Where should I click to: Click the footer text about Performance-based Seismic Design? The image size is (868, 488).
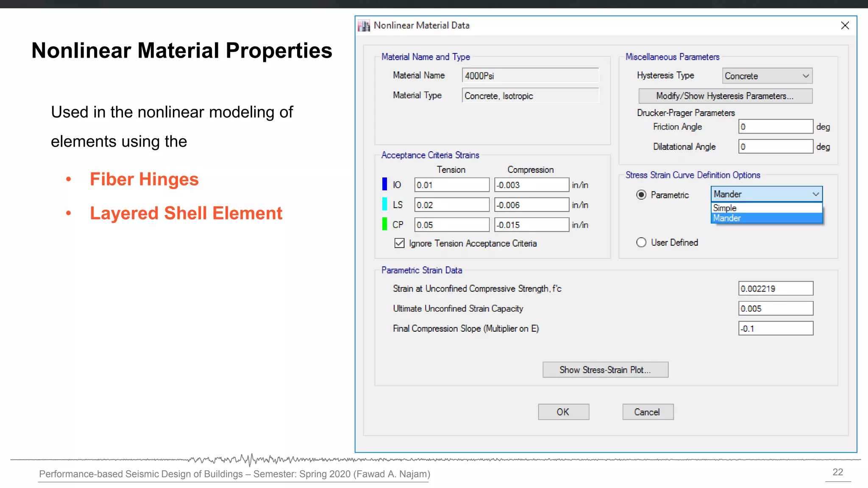pyautogui.click(x=235, y=474)
